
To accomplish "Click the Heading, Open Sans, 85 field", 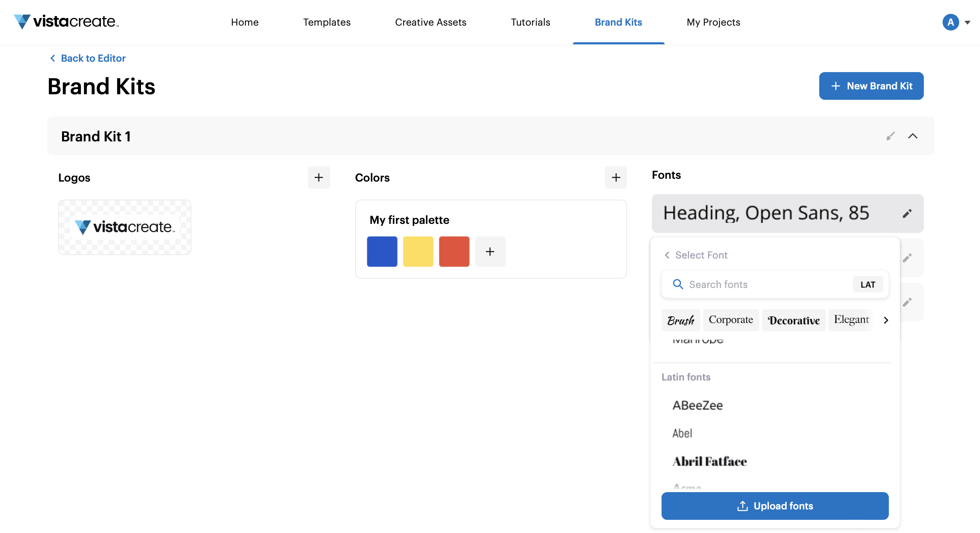I will click(787, 213).
